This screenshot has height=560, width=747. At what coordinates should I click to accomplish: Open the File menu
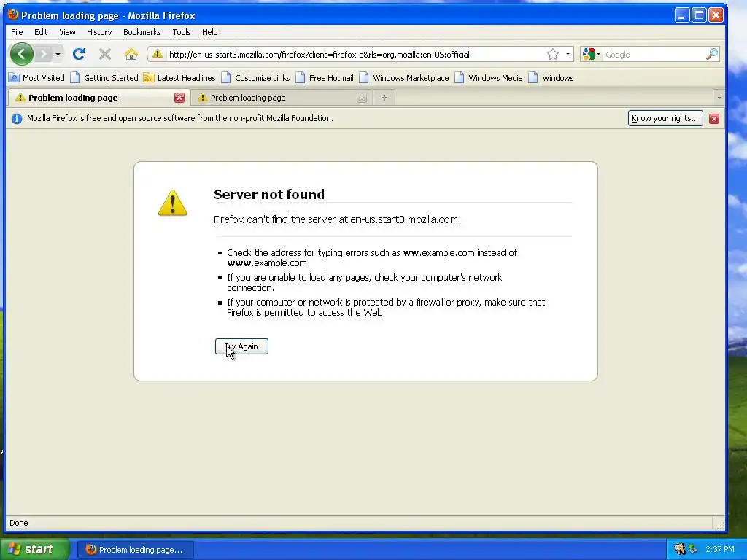pos(17,32)
